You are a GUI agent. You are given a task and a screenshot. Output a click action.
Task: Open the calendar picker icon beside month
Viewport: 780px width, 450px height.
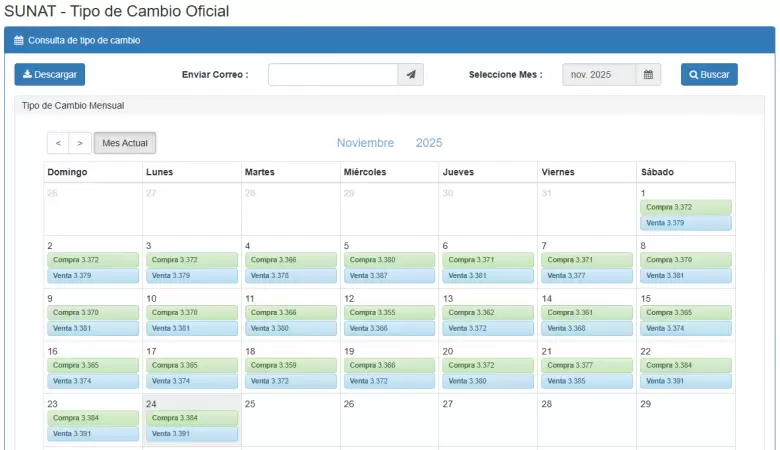pos(648,75)
